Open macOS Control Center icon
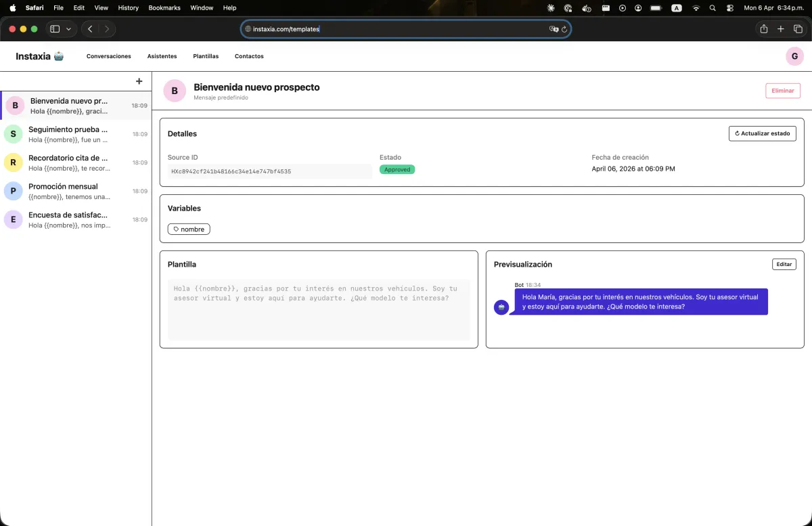Viewport: 812px width, 526px height. (x=729, y=8)
